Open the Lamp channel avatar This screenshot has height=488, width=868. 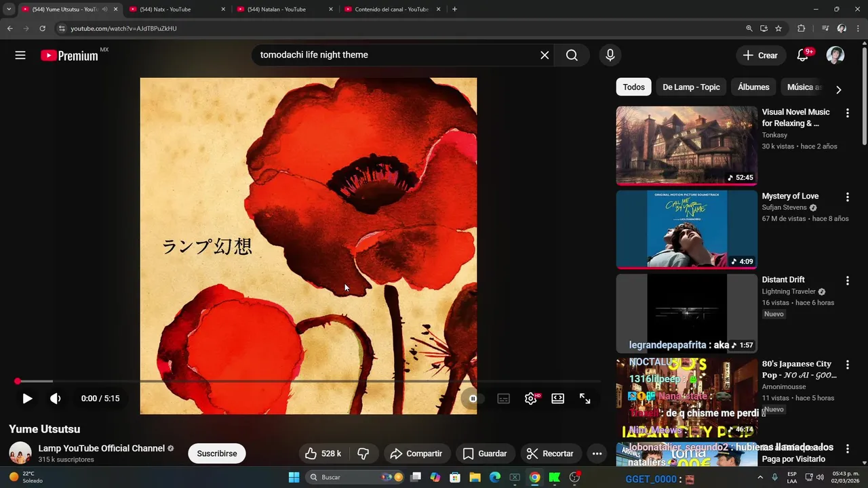point(20,453)
